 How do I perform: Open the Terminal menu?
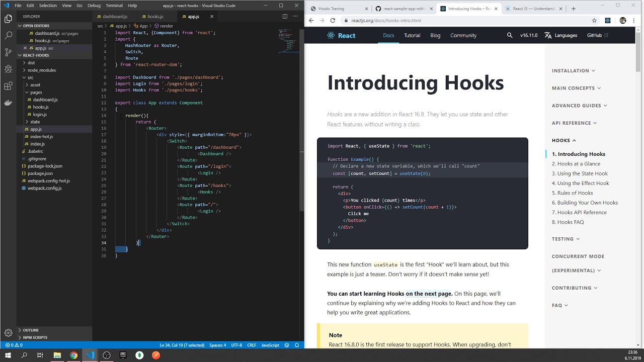[x=114, y=6]
